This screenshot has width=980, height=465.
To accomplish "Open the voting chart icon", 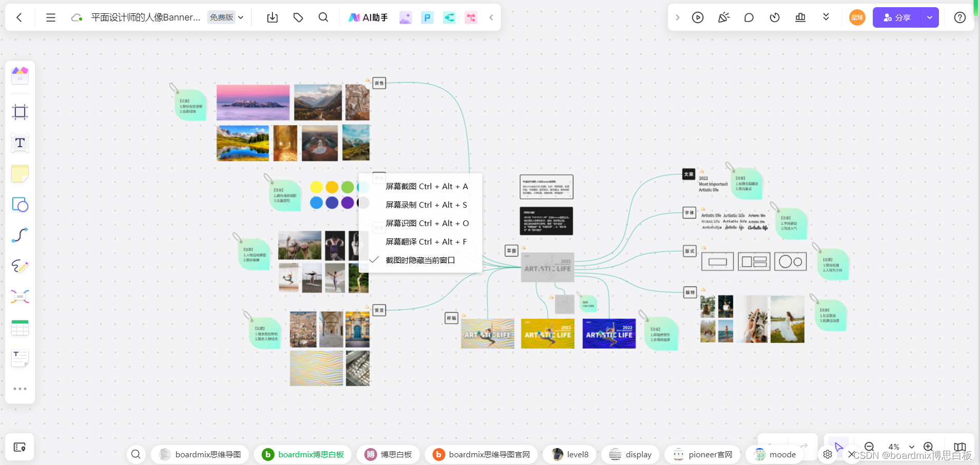I will click(800, 17).
